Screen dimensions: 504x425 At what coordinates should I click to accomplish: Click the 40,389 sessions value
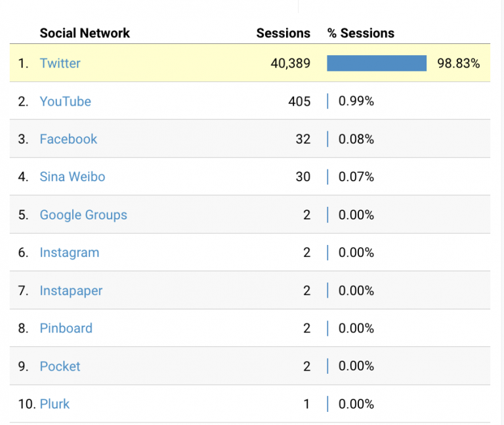pos(290,63)
